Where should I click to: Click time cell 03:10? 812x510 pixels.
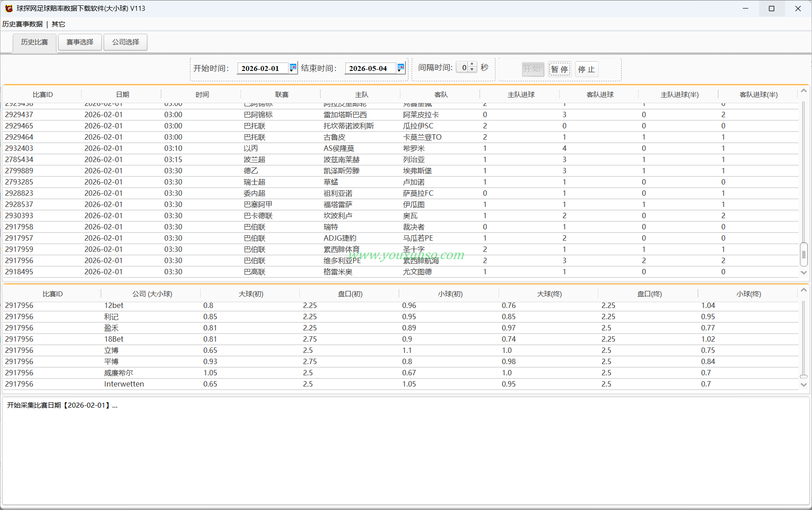pyautogui.click(x=173, y=149)
